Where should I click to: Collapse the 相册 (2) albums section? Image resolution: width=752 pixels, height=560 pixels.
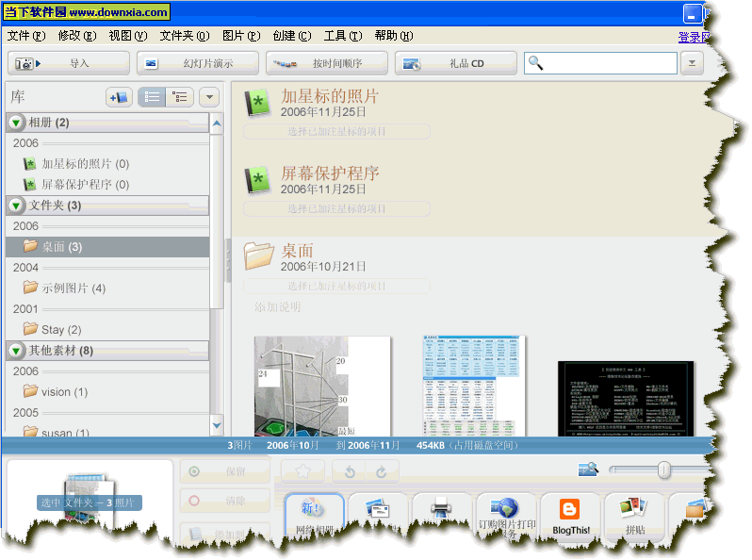(17, 123)
